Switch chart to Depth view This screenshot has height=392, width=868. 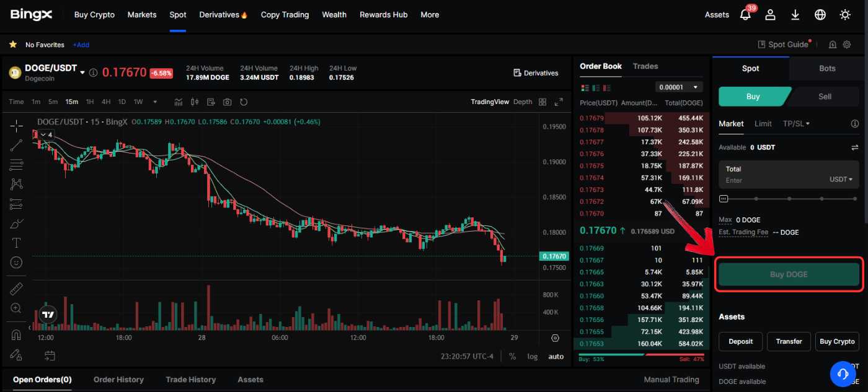click(x=523, y=102)
